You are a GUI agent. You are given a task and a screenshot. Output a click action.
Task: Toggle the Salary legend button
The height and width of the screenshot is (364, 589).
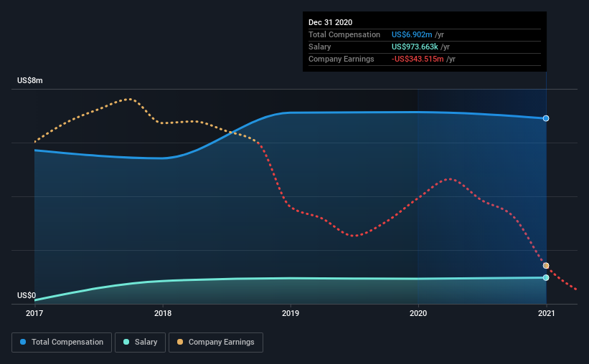(x=140, y=343)
